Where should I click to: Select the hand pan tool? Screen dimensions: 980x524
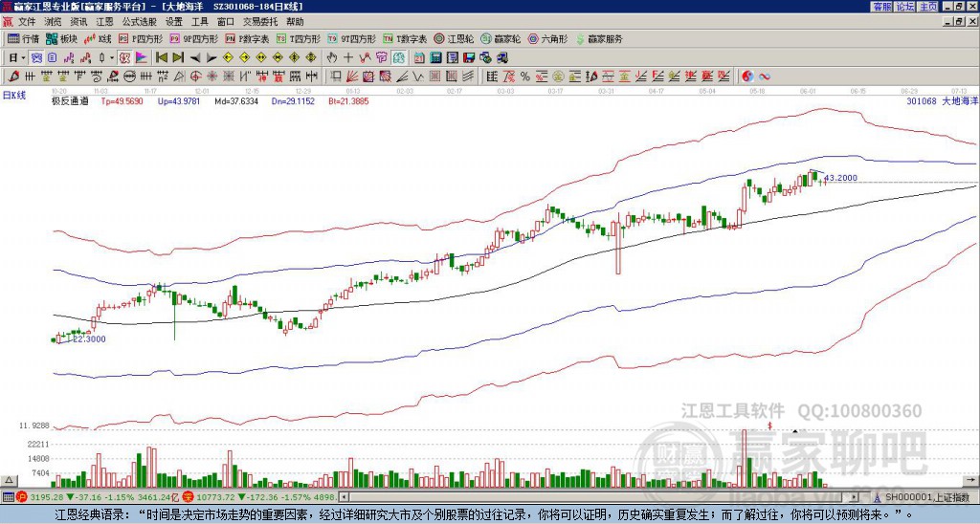[331, 57]
